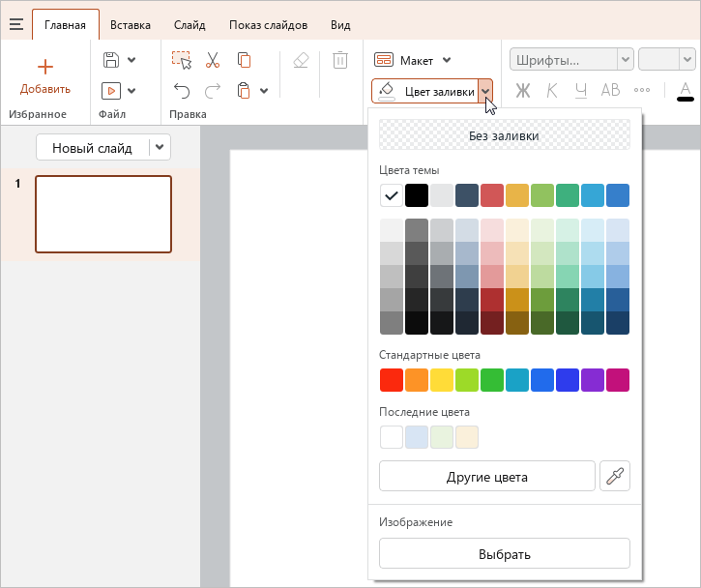Toggle bold Ж formatting
This screenshot has height=588, width=701.
tap(523, 90)
